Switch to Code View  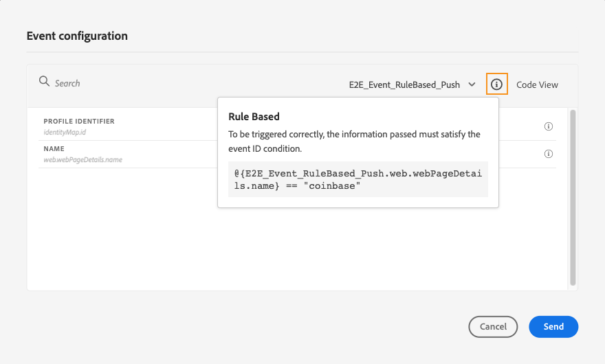pos(537,84)
